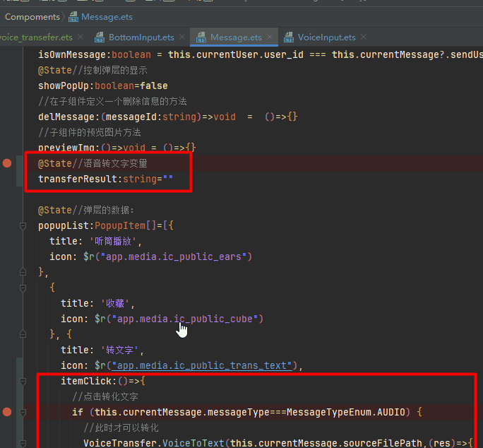Close the voice_transefer.ets tab

click(80, 37)
